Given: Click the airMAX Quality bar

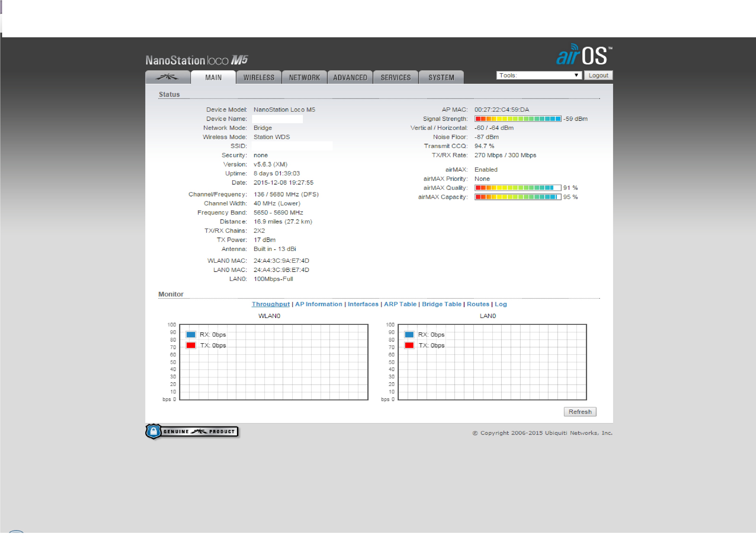Looking at the screenshot, I should point(518,188).
